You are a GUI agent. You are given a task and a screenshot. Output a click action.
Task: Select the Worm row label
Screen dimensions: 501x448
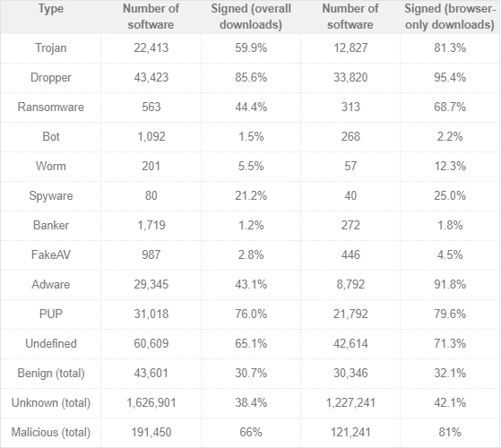pyautogui.click(x=51, y=166)
